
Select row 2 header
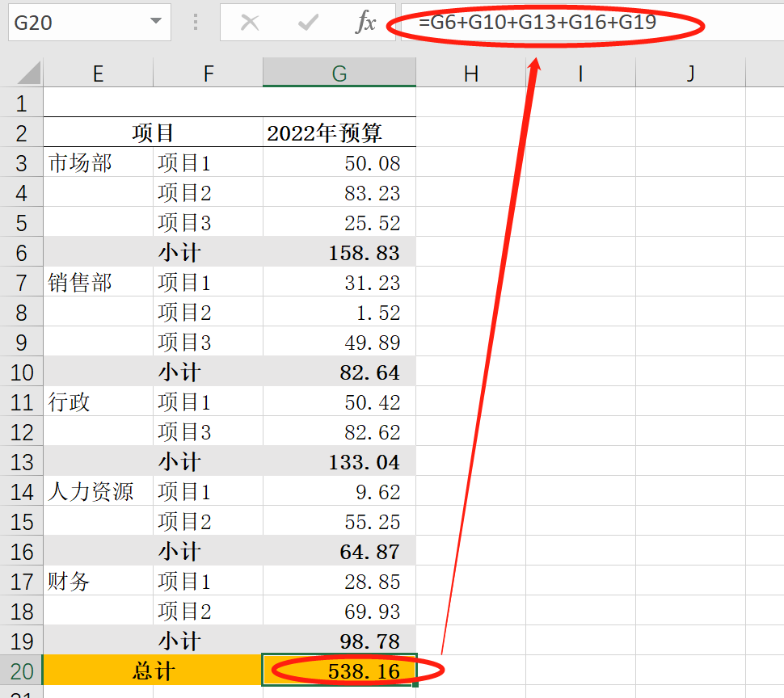tap(22, 133)
